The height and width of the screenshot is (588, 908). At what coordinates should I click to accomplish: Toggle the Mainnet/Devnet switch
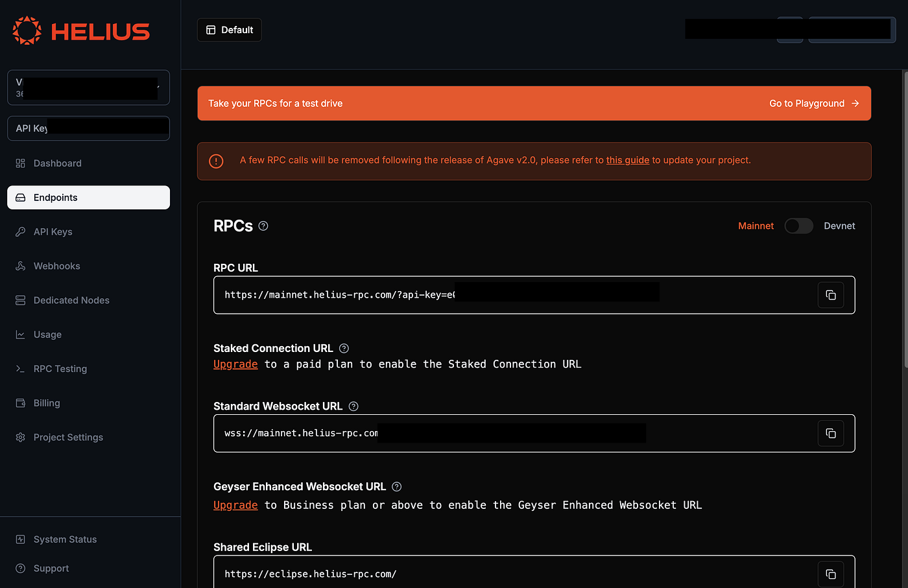click(798, 226)
